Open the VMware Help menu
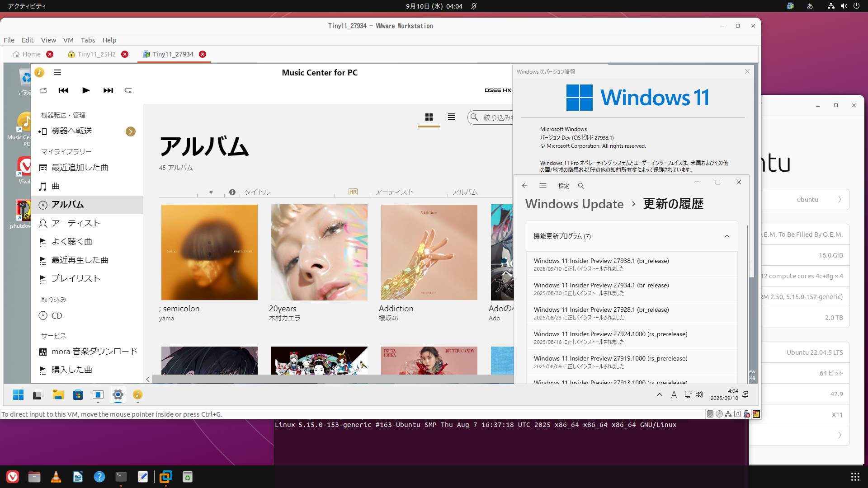The width and height of the screenshot is (868, 488). point(109,40)
